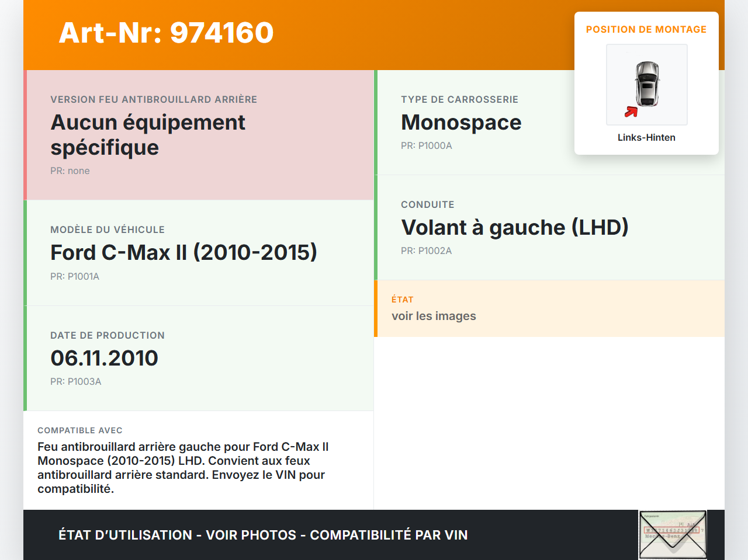Viewport: 748px width, 560px height.
Task: Select the production date 06.11.2010
Action: [x=104, y=358]
